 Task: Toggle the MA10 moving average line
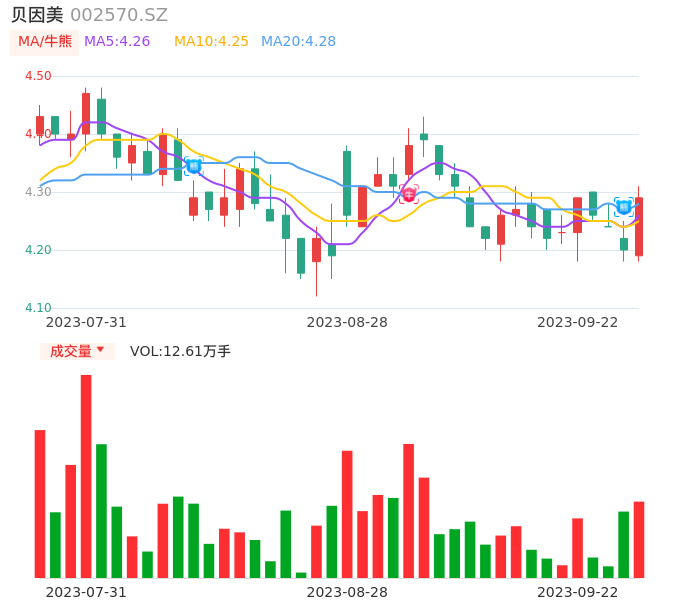point(211,41)
